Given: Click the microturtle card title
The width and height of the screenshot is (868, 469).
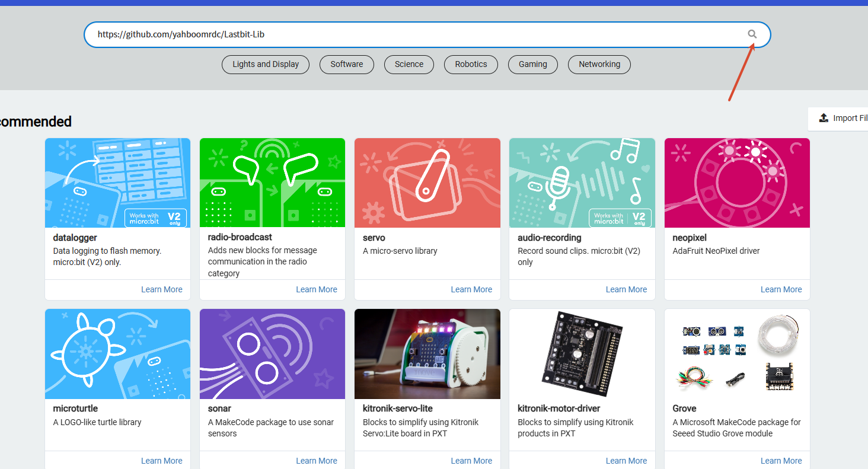Looking at the screenshot, I should [75, 409].
